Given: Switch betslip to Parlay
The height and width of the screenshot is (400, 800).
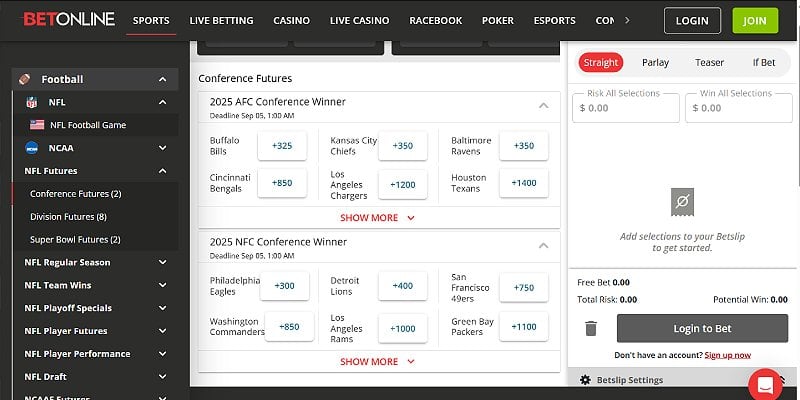Looking at the screenshot, I should point(655,62).
